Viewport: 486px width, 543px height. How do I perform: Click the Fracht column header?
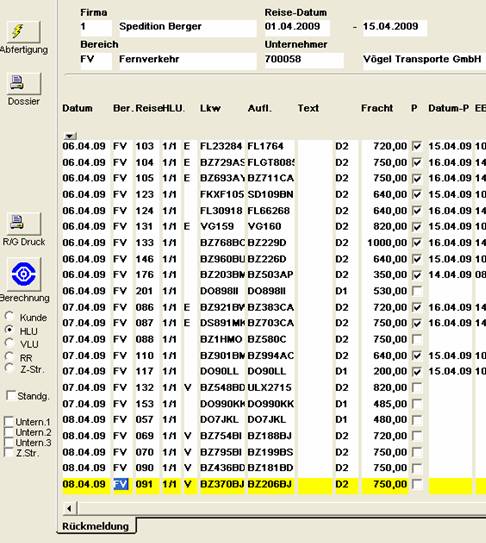coord(377,108)
